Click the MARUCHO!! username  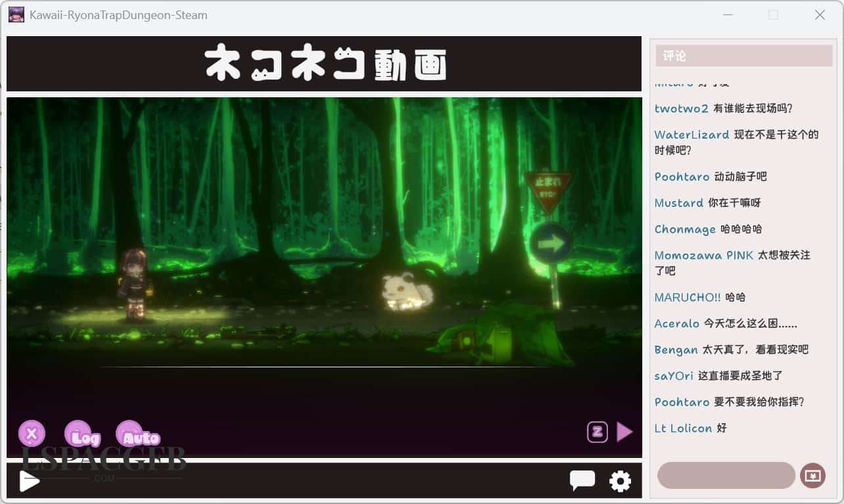click(x=688, y=298)
